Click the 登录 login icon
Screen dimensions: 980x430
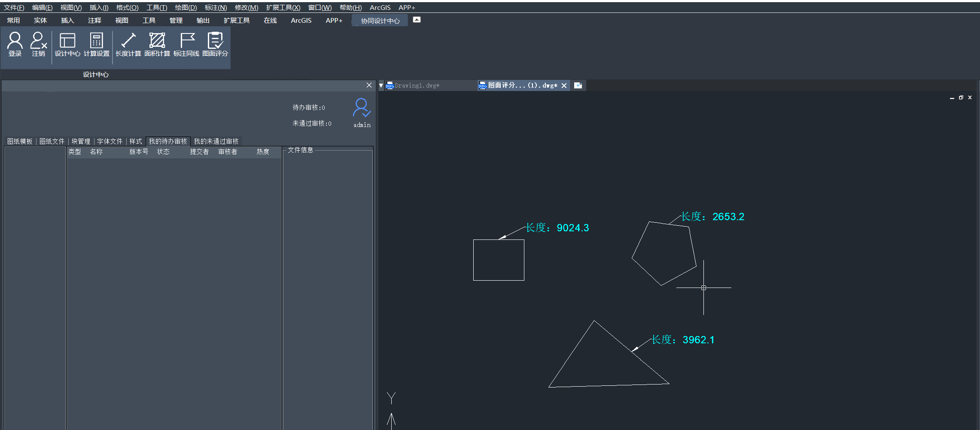click(15, 44)
